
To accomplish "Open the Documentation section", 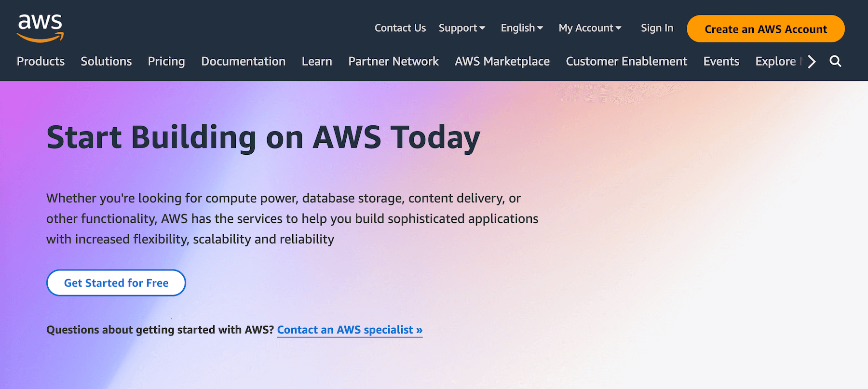I will point(243,62).
